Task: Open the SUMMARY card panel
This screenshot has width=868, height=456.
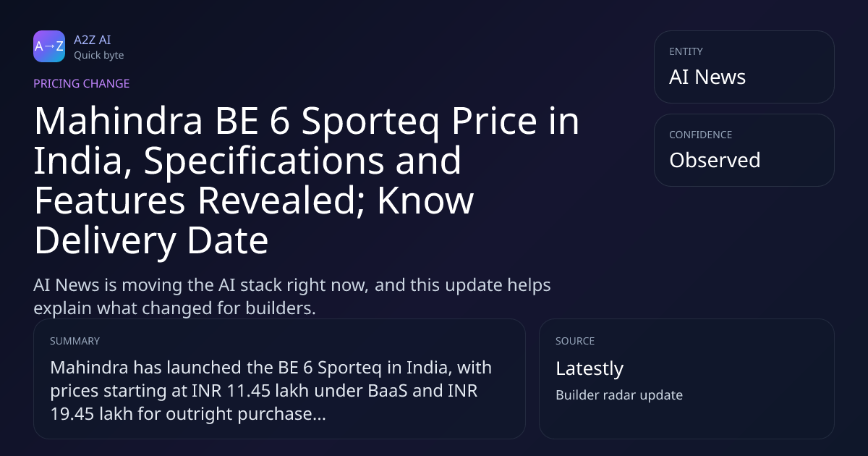Action: 279,379
